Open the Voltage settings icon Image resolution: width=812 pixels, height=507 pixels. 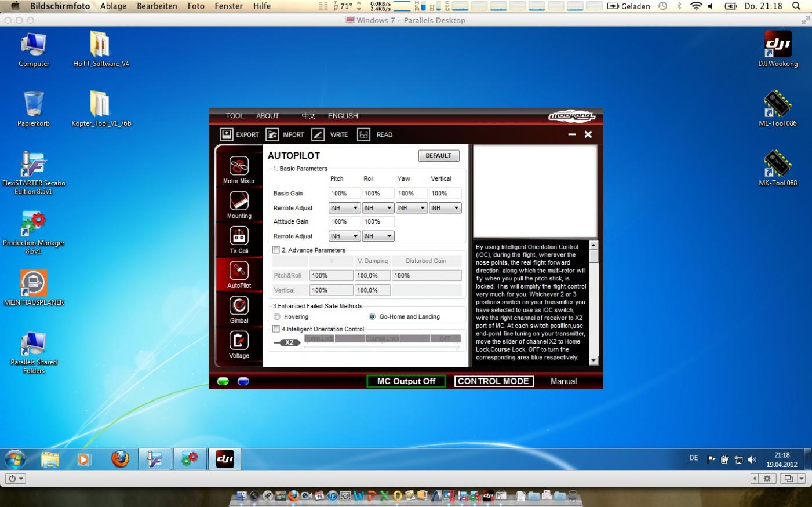pos(239,341)
